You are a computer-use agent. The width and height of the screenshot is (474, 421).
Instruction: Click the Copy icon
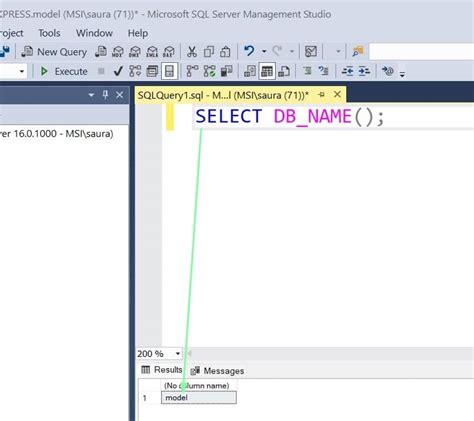pos(209,52)
